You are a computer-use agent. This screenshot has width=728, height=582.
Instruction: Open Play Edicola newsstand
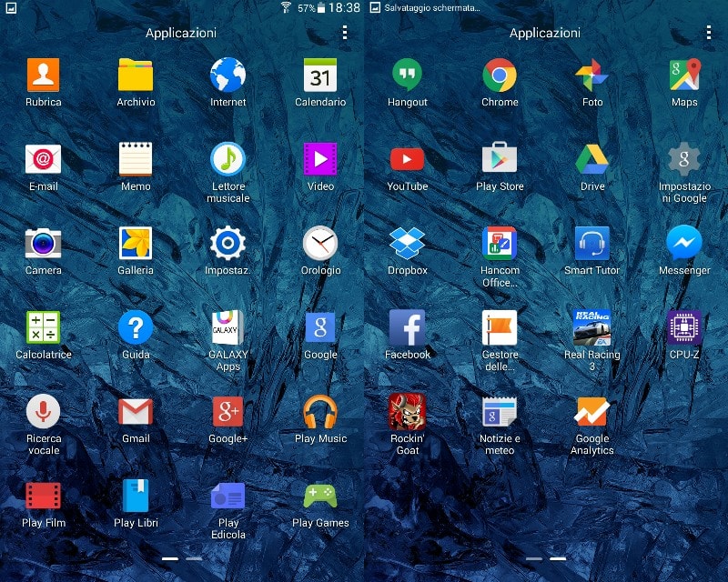227,496
